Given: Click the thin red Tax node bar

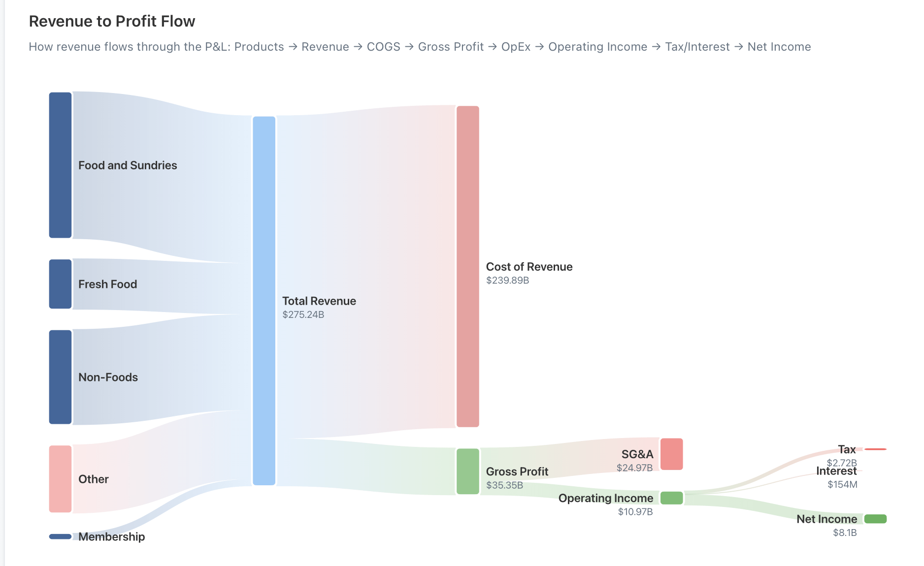Looking at the screenshot, I should pyautogui.click(x=875, y=449).
